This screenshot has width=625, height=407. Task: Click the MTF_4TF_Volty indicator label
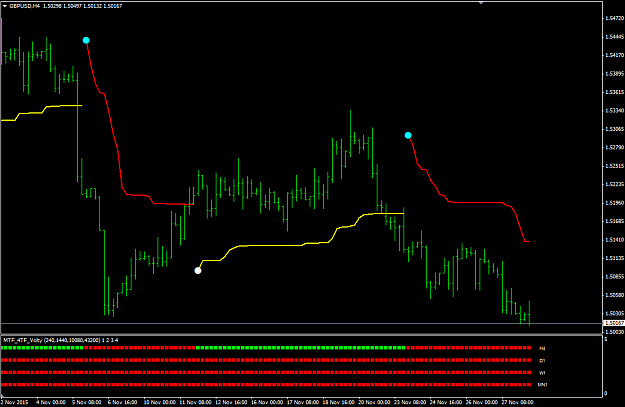[x=61, y=340]
